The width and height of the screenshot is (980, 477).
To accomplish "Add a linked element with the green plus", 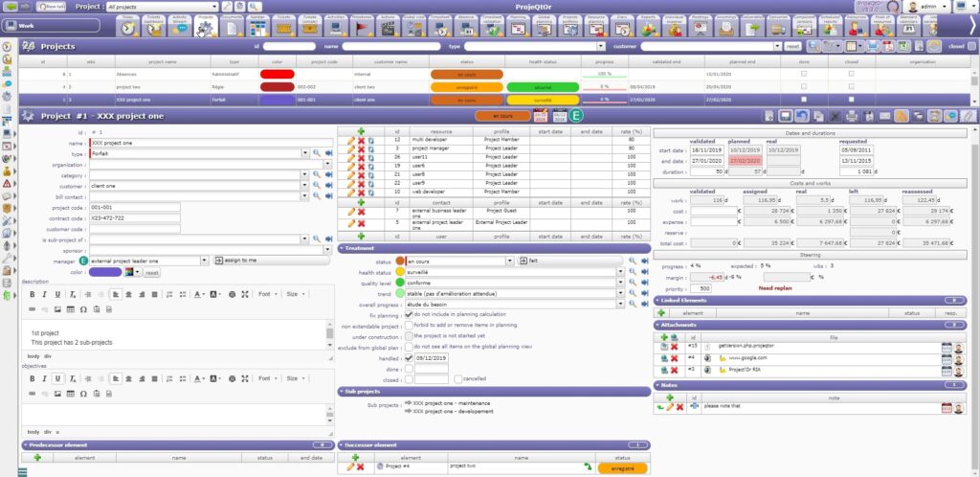I will [x=661, y=313].
